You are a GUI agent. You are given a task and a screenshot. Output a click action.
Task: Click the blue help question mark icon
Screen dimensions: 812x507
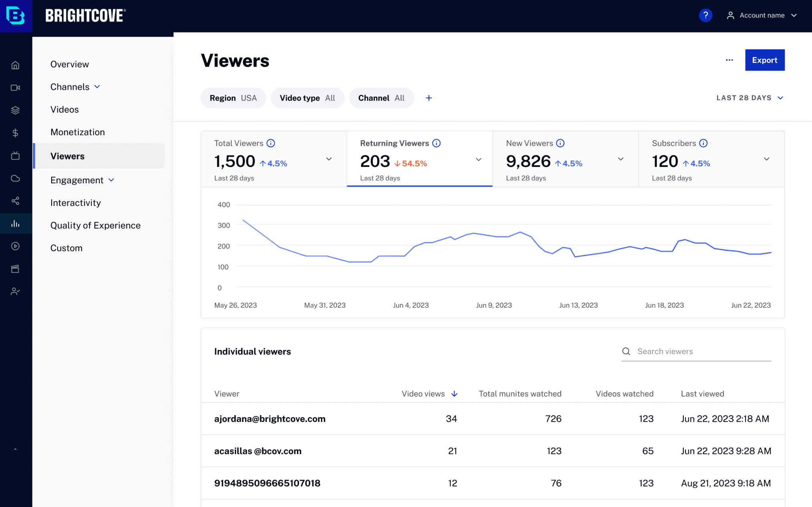click(x=705, y=15)
